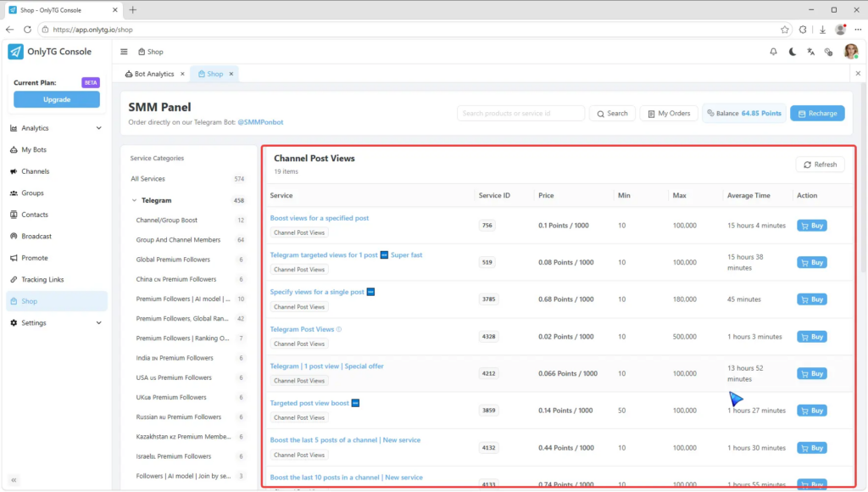Buy service ID 4212 special offer
Screen dimensions: 868x492
pos(811,373)
